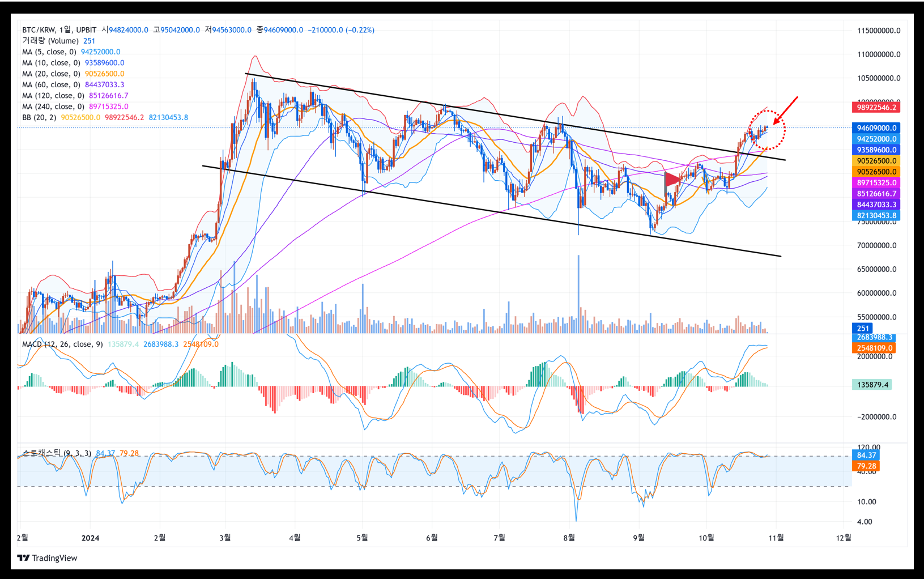Select the high price value 고95042000.0
The height and width of the screenshot is (579, 924).
(x=176, y=30)
